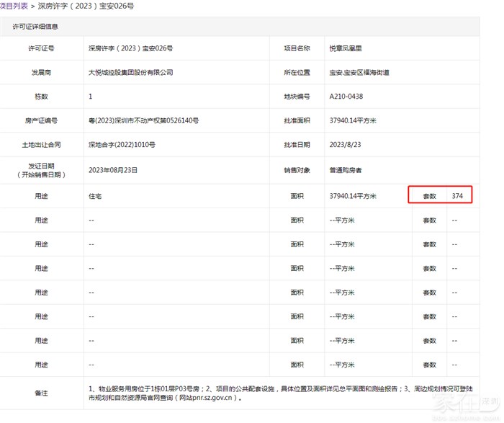The width and height of the screenshot is (504, 423).
Task: Select the location value 宝安,宝安区福海街道
Action: [359, 72]
